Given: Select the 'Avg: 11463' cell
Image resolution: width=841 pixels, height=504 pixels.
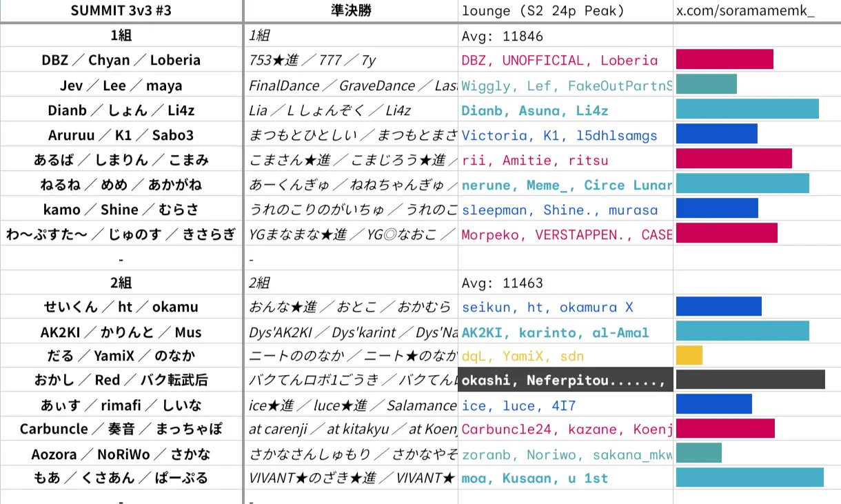Looking at the screenshot, I should [566, 283].
